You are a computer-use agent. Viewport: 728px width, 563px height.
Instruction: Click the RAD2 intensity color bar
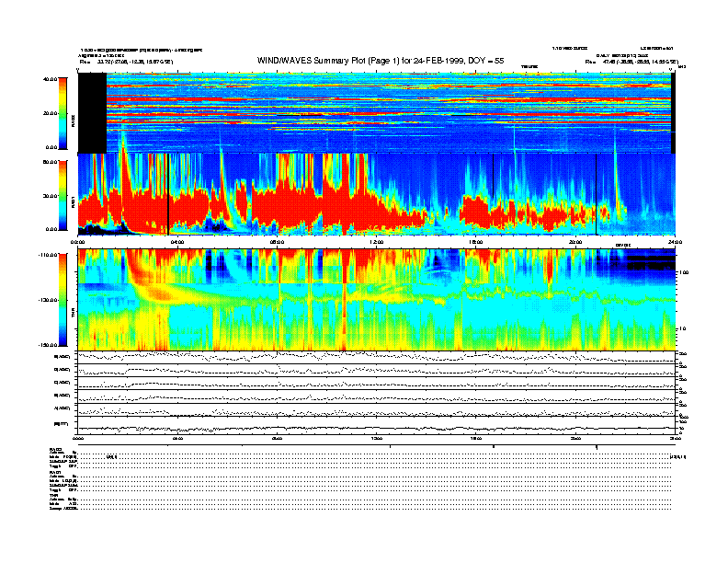63,113
